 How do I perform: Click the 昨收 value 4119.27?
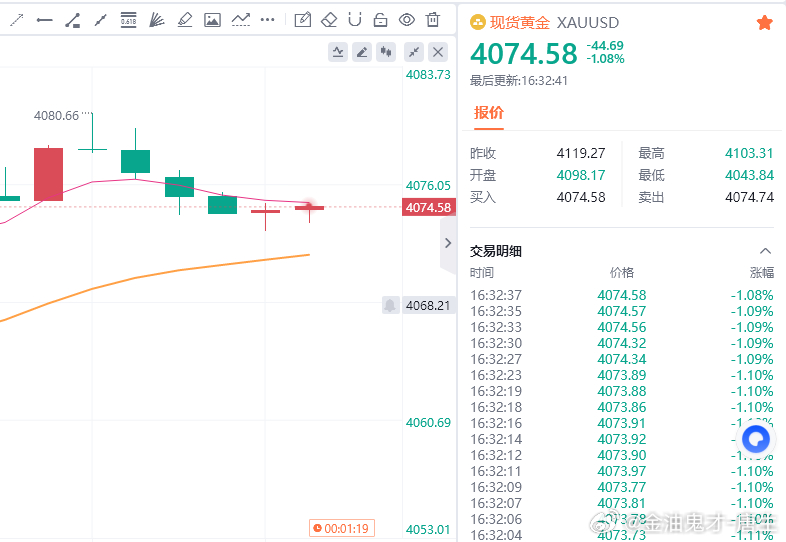click(581, 153)
